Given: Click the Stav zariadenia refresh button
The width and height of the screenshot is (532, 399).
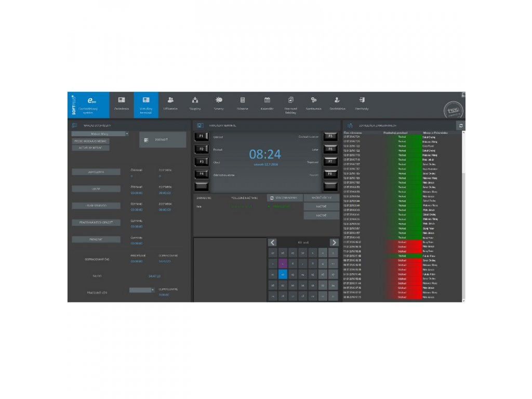Looking at the screenshot, I should coord(285,198).
